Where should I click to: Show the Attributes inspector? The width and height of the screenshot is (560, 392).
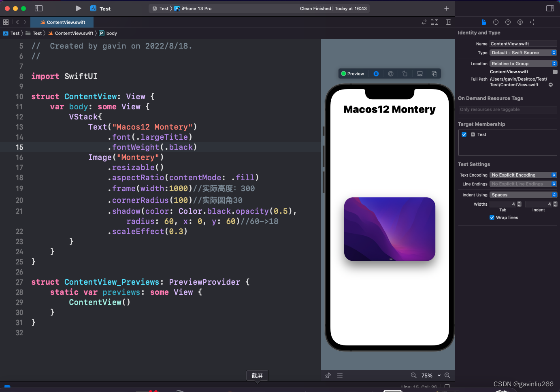coord(532,22)
